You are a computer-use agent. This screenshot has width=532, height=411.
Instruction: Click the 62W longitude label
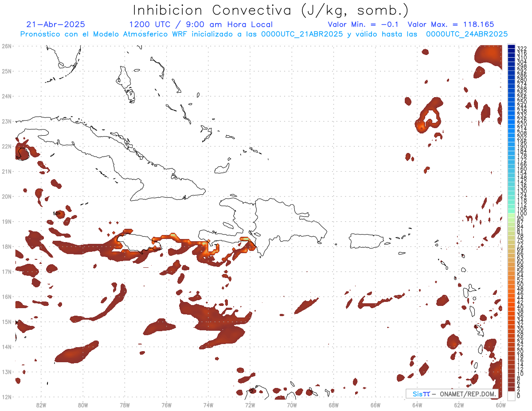click(459, 404)
